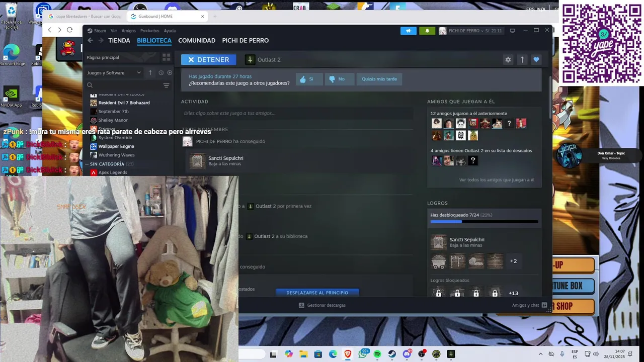Click the clock recent-activity filter icon
Viewport: 644px width, 362px height.
pos(161,72)
